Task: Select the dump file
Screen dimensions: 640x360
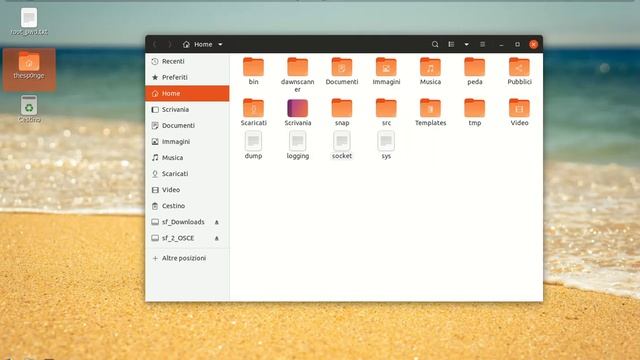Action: click(253, 141)
